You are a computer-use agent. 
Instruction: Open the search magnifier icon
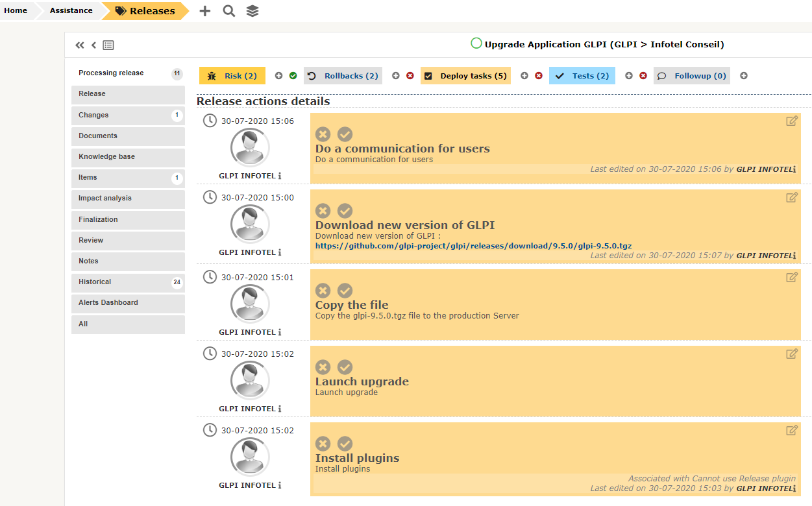[x=229, y=11]
